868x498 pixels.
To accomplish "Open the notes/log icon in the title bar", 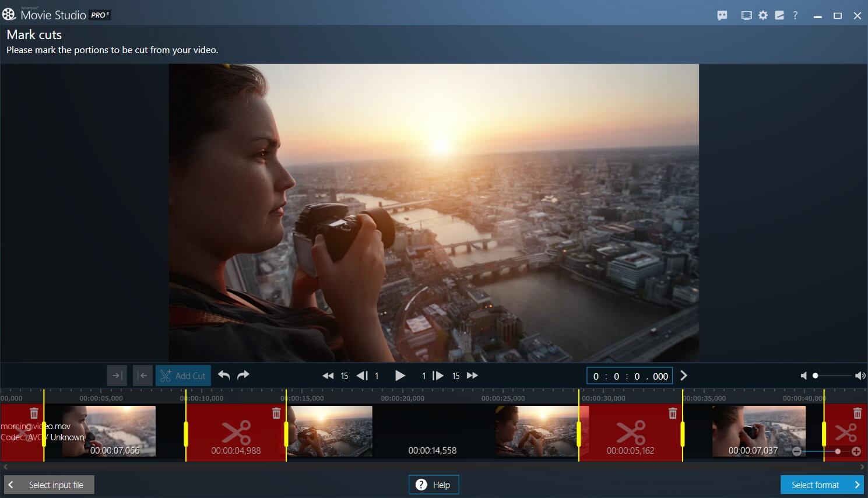I will pyautogui.click(x=779, y=15).
